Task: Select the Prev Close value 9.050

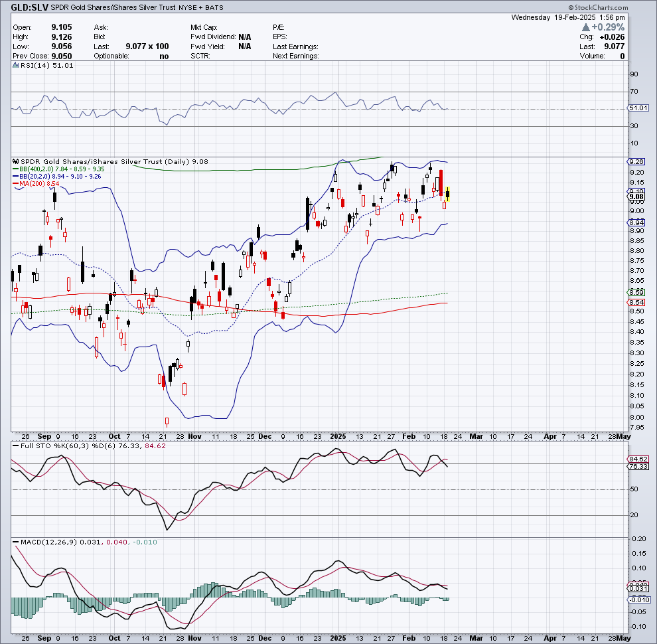Action: tap(62, 56)
